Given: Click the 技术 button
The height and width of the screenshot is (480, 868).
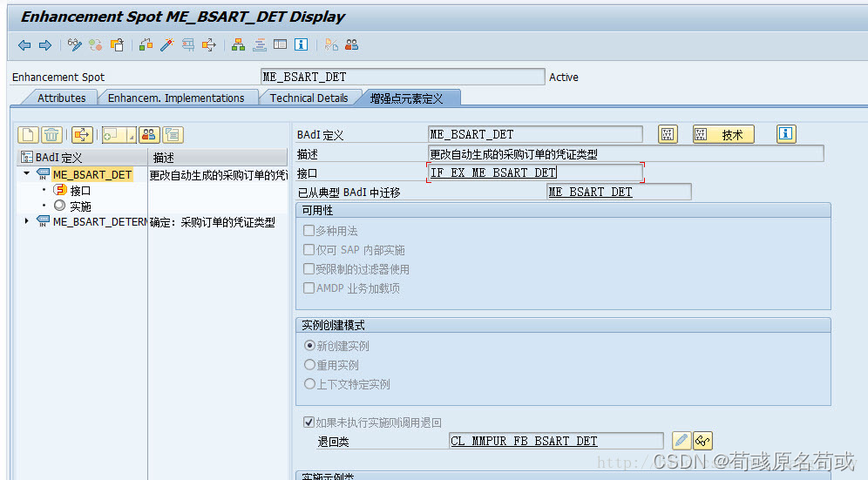Looking at the screenshot, I should pos(723,134).
